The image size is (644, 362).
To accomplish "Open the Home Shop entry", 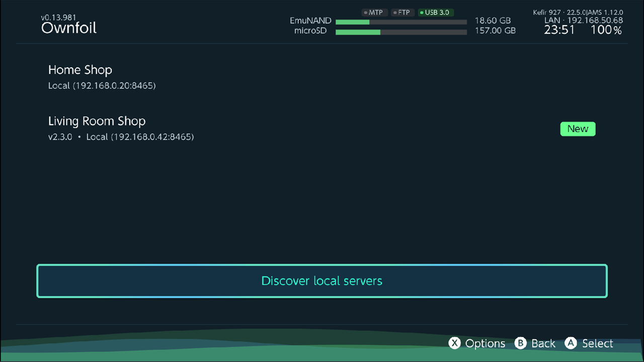I will 322,77.
